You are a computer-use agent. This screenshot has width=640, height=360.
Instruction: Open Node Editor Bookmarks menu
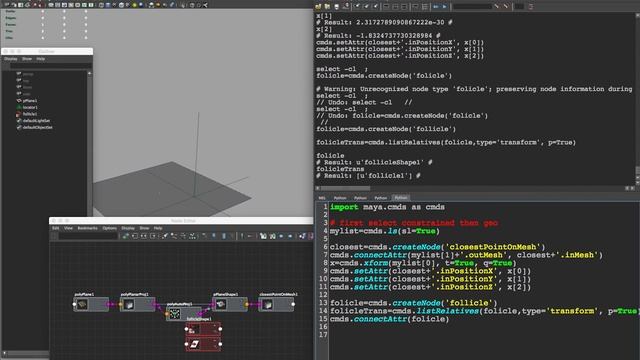[x=87, y=228]
